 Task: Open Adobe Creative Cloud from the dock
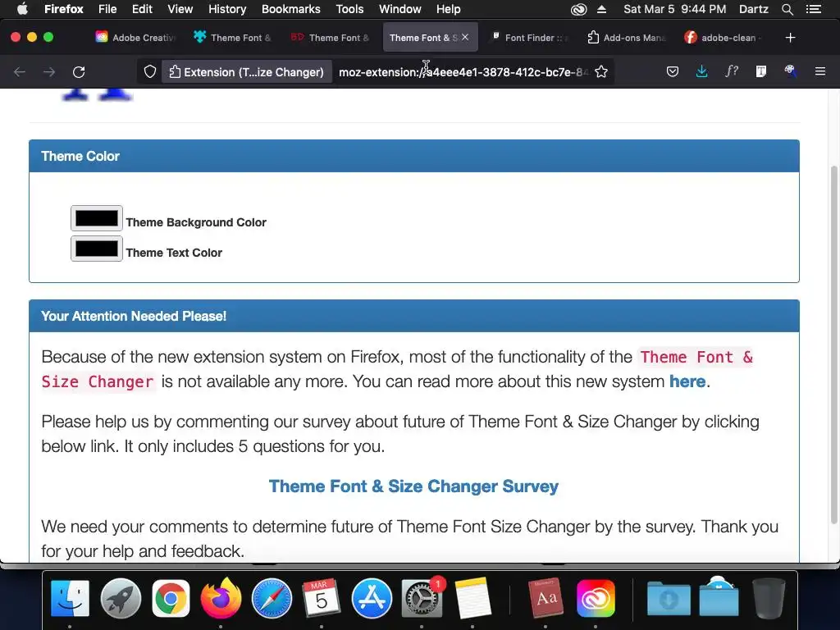pyautogui.click(x=596, y=598)
